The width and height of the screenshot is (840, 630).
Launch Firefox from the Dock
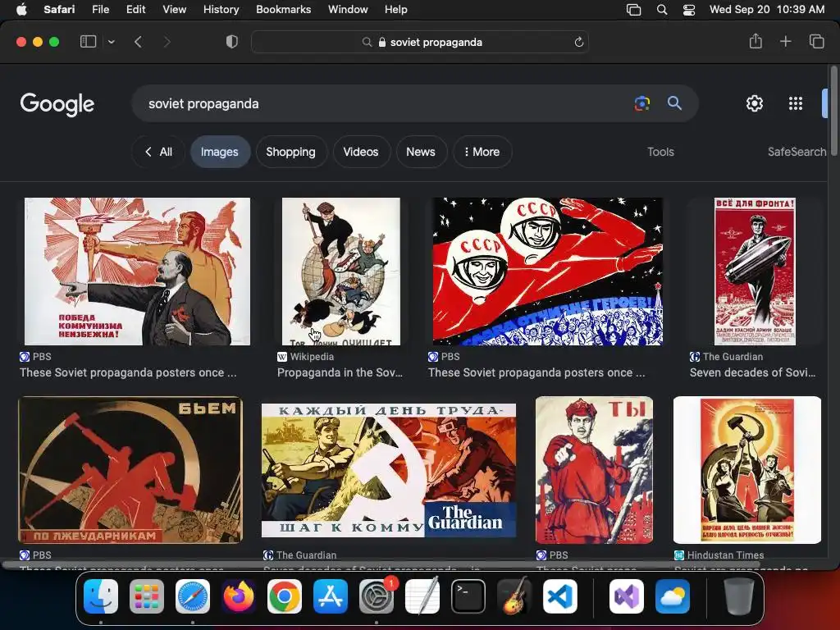239,596
